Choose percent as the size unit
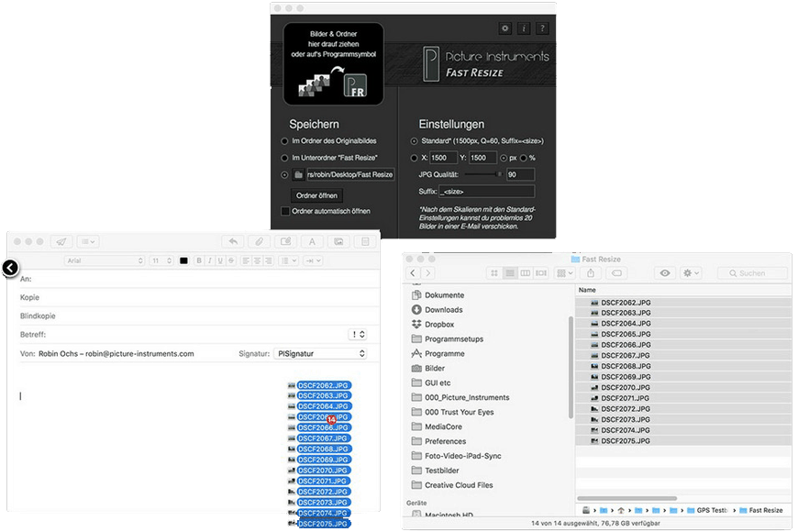 point(523,158)
